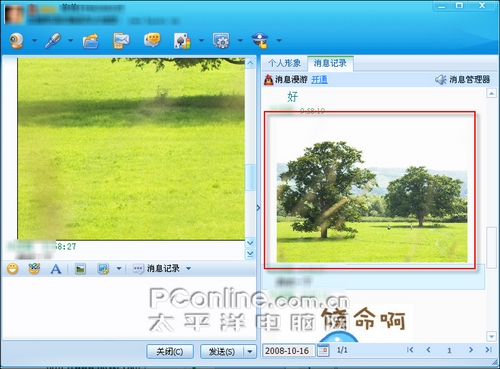The height and width of the screenshot is (369, 500).
Task: Click the page number 1 text
Action: tap(449, 350)
